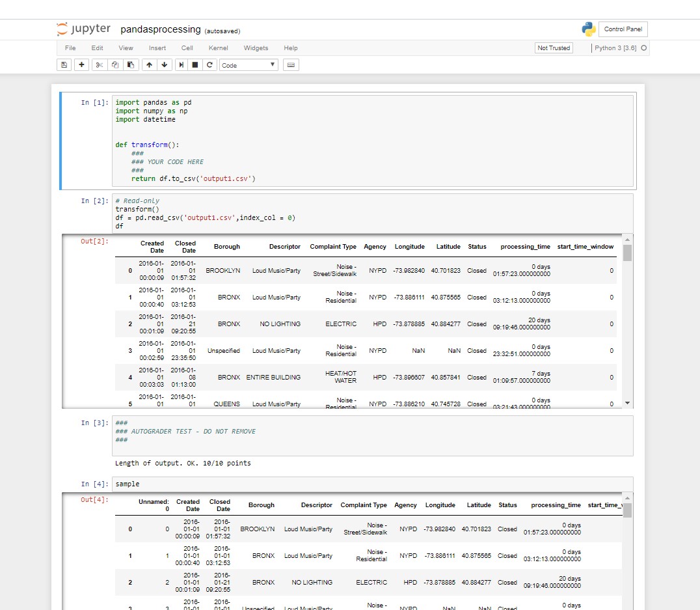This screenshot has height=610, width=700.
Task: Open the File menu
Action: coord(70,48)
